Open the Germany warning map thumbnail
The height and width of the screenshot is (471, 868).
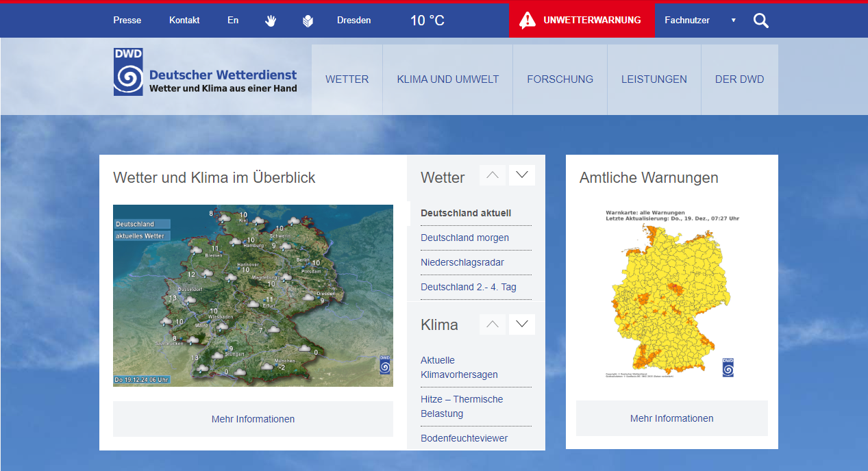670,294
